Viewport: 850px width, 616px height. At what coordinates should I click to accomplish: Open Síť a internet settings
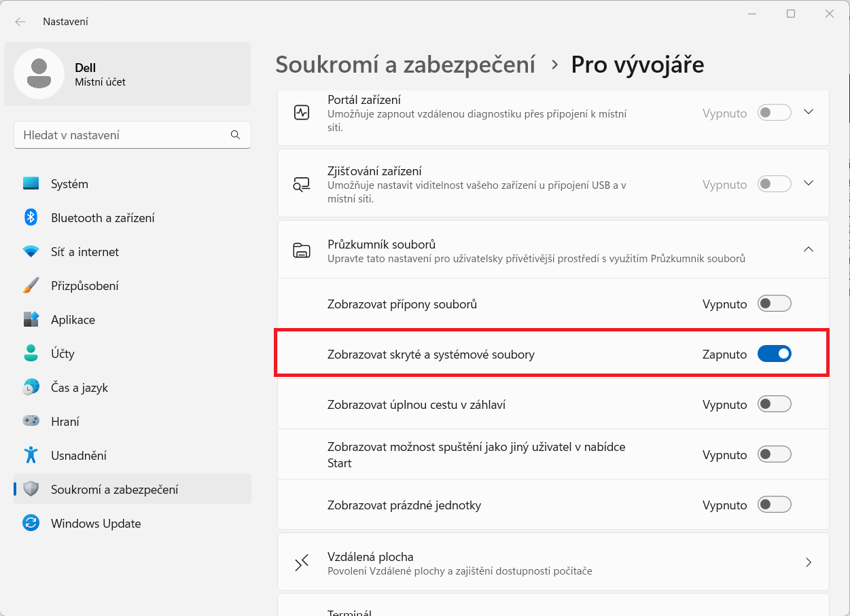84,251
